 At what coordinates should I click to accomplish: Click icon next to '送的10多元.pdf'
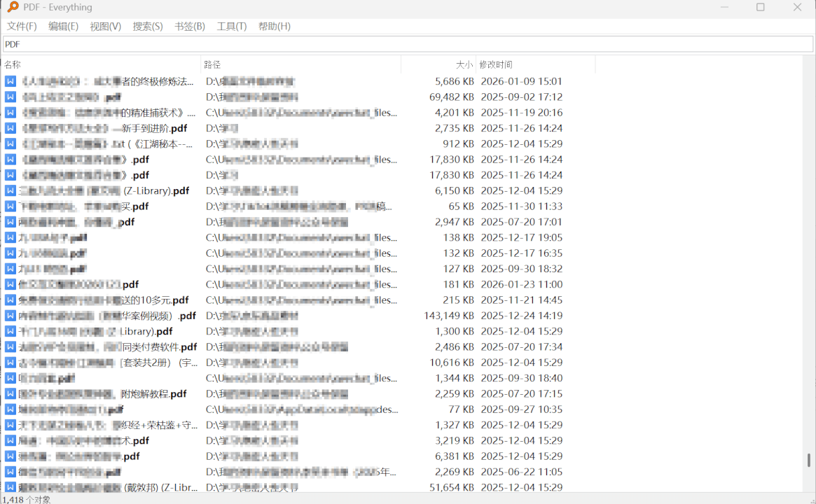click(x=11, y=300)
